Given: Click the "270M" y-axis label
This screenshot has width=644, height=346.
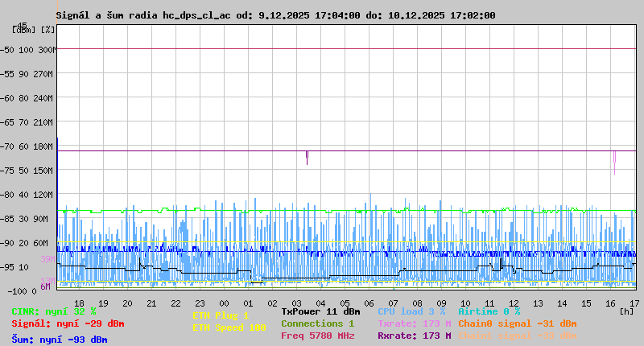Looking at the screenshot, I should point(45,74).
